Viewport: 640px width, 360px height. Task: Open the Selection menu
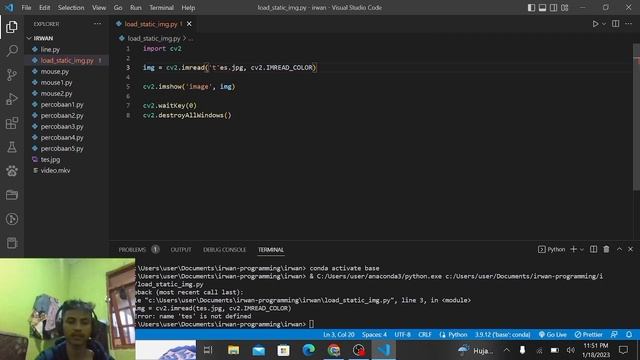point(71,7)
